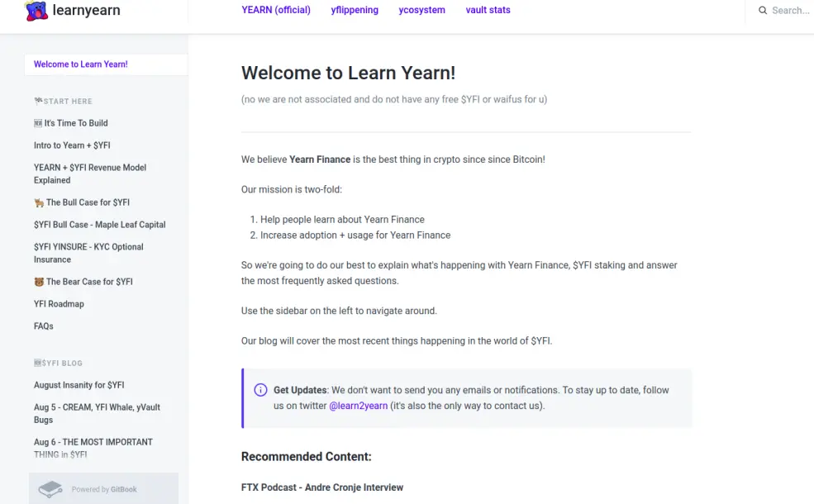
Task: Click the bold Yearn Finance text
Action: [320, 159]
